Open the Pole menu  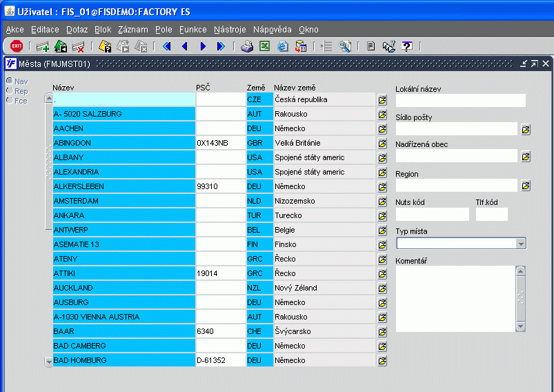(x=164, y=30)
